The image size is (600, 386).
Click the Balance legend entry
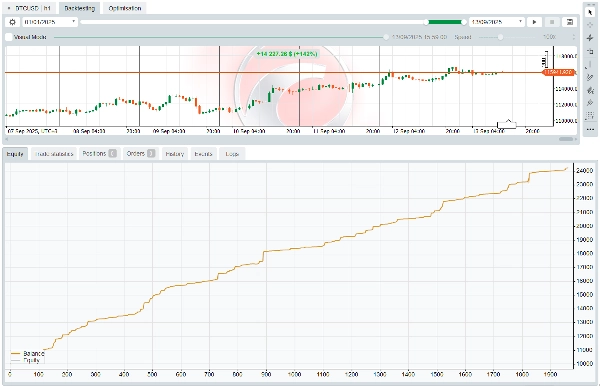coord(28,353)
